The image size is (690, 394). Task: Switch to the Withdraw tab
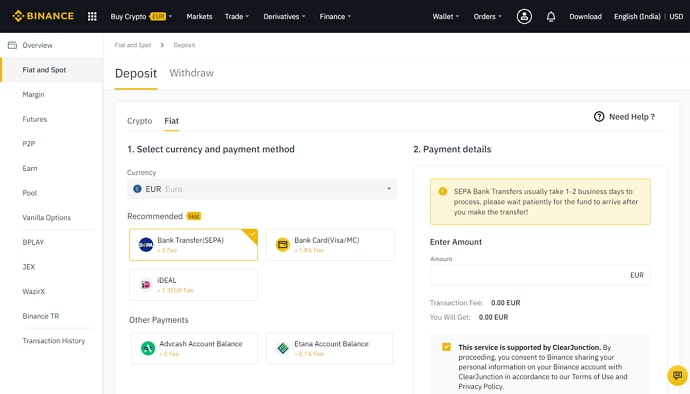pos(191,73)
